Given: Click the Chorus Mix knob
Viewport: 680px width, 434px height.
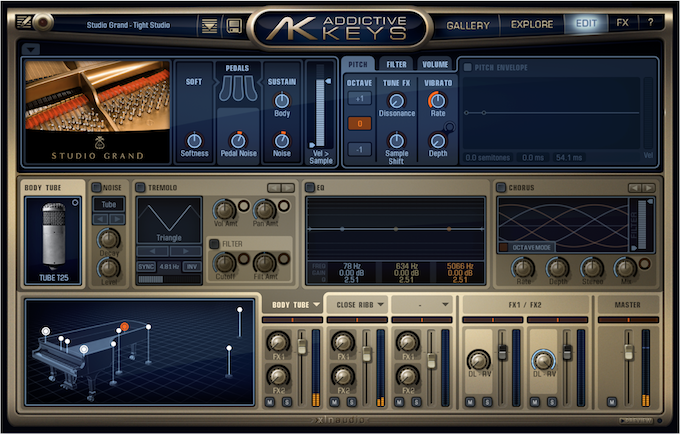Looking at the screenshot, I should (x=625, y=268).
